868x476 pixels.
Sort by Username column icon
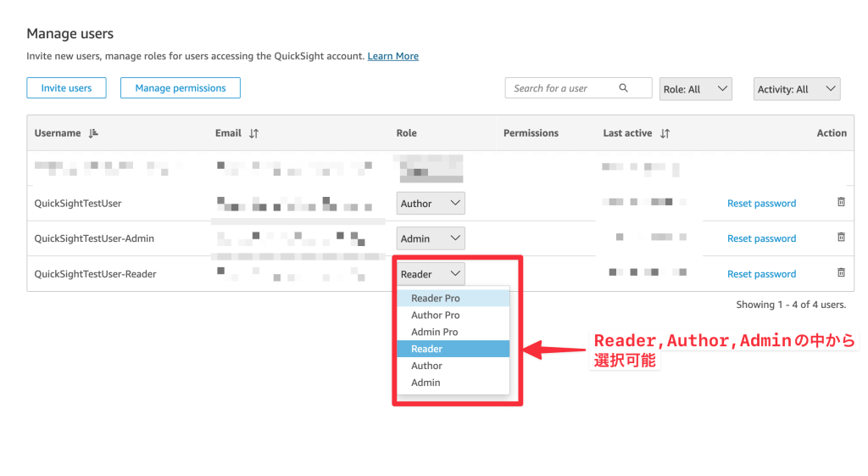point(93,133)
